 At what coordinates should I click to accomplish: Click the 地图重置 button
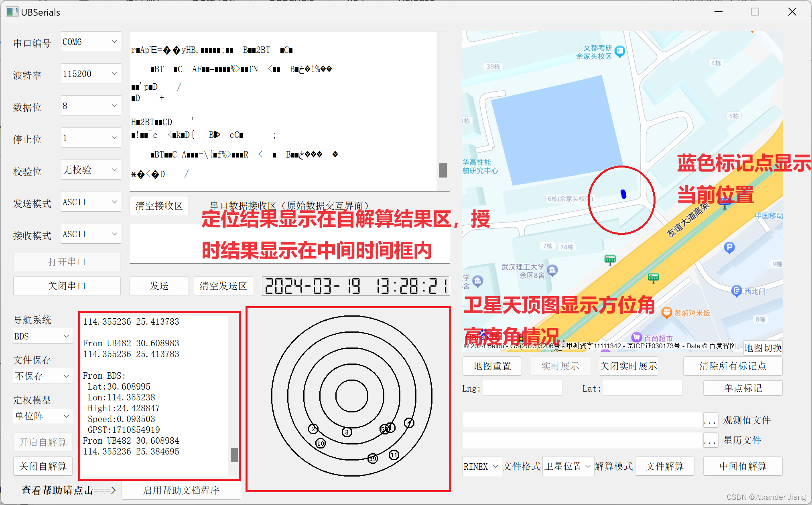tap(492, 366)
